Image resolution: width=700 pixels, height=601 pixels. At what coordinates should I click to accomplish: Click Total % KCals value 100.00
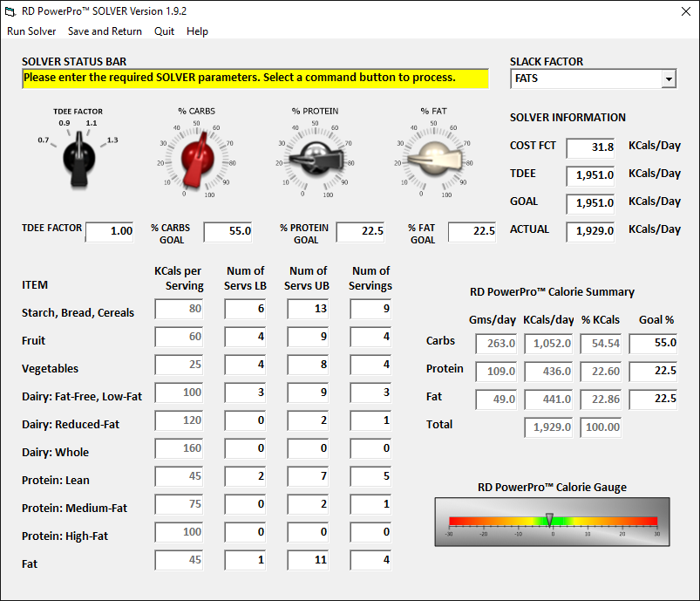pos(601,427)
